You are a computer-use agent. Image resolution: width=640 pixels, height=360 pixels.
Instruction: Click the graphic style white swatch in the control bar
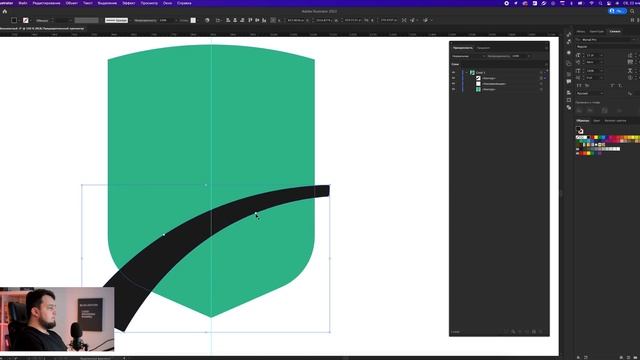point(193,20)
